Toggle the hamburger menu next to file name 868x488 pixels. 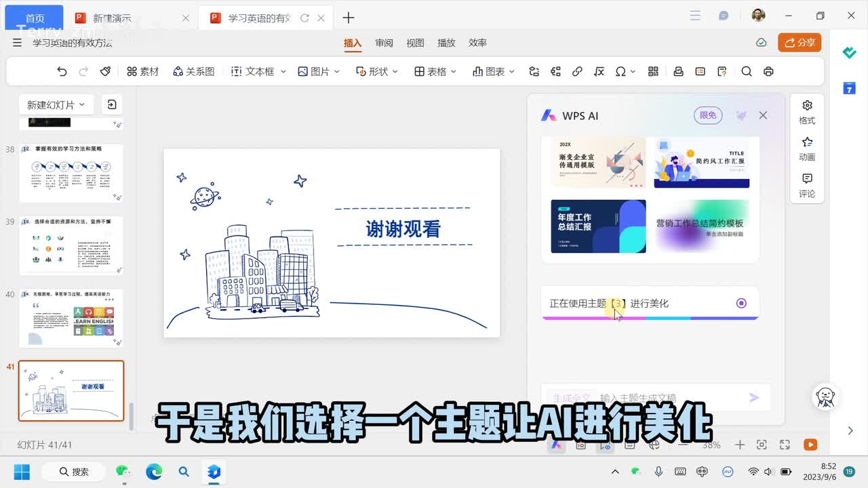pos(17,43)
